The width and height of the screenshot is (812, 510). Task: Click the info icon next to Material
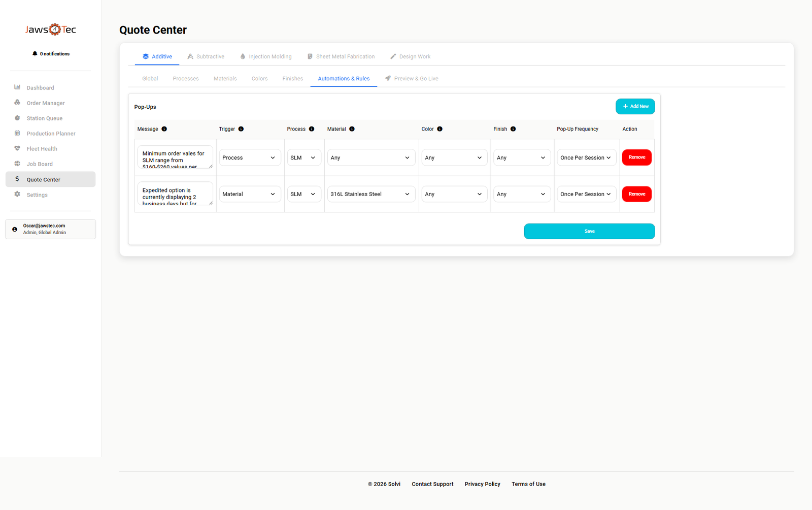point(352,129)
